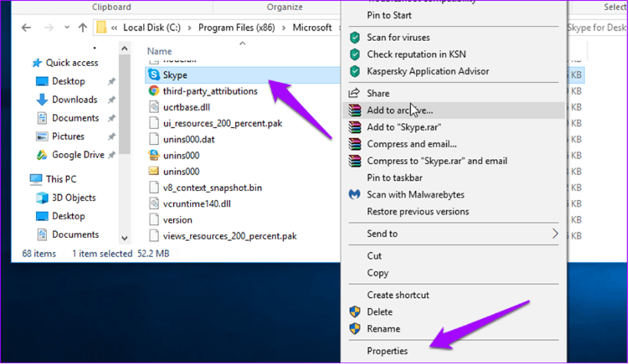Click the unins000 Skype uninstaller icon
The width and height of the screenshot is (629, 364).
click(154, 155)
